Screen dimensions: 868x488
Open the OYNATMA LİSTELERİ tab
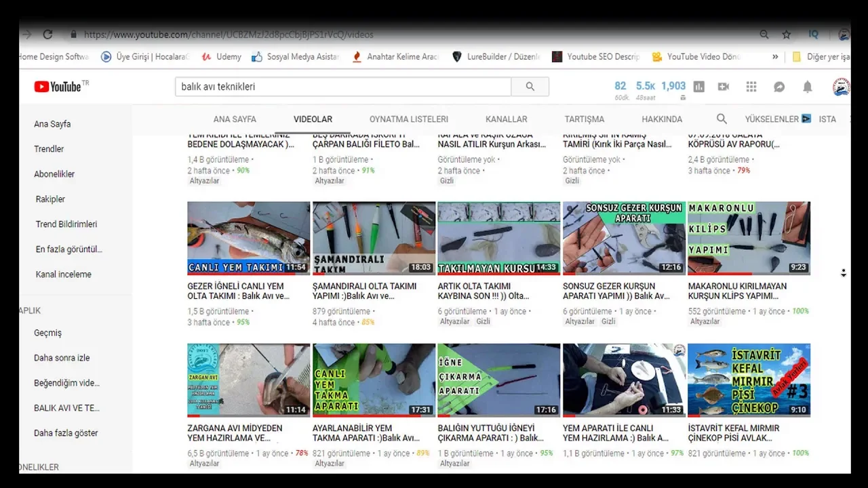tap(409, 119)
